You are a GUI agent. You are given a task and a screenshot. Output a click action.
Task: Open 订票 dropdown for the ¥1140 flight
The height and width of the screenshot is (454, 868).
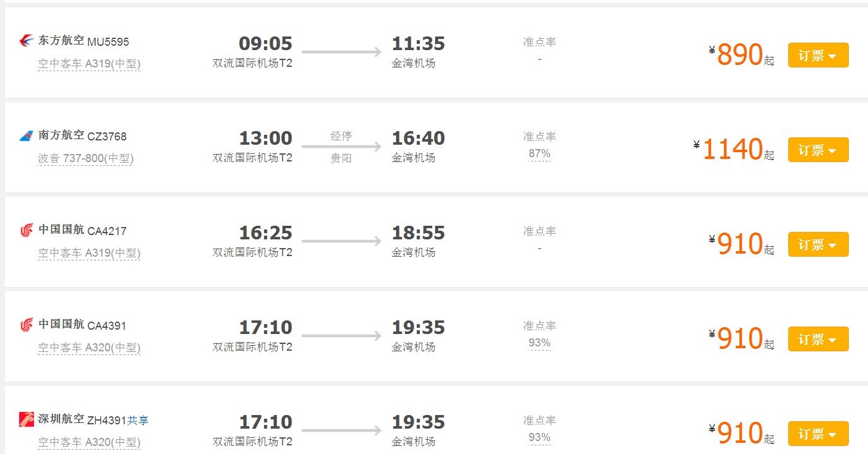818,150
